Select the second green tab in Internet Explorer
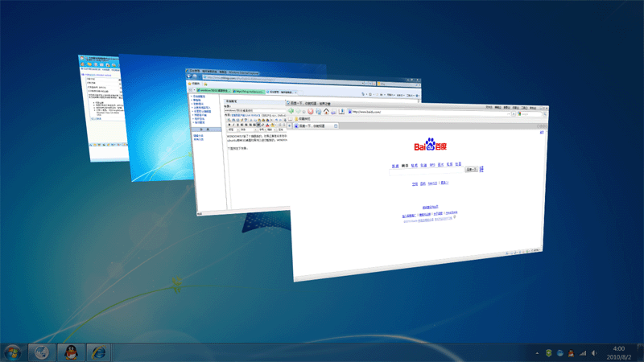This screenshot has height=362, width=644. 248,91
